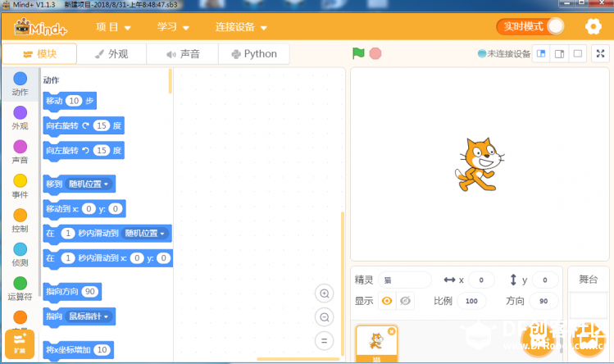Click the green flag to run
The height and width of the screenshot is (364, 614).
[358, 53]
